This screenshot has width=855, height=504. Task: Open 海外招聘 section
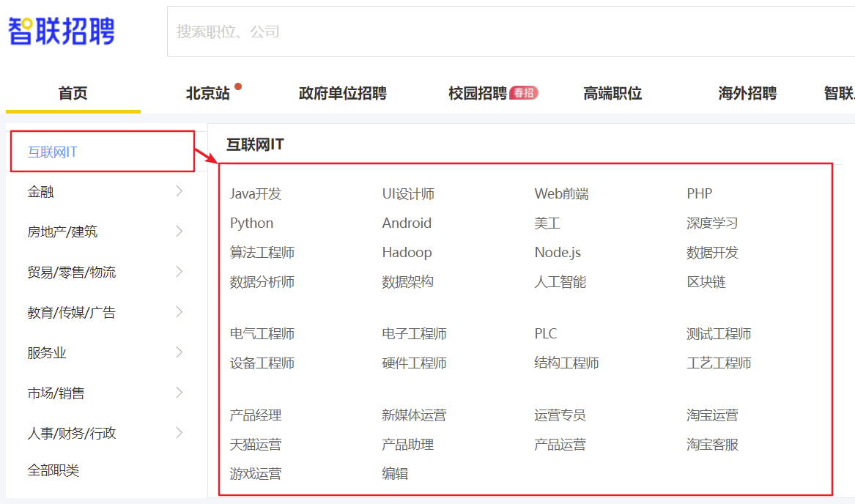tap(747, 93)
